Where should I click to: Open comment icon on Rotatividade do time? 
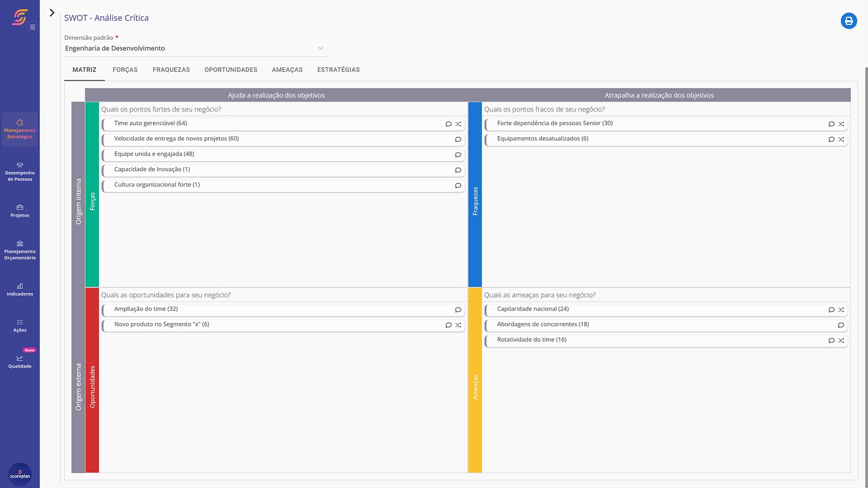pyautogui.click(x=831, y=341)
